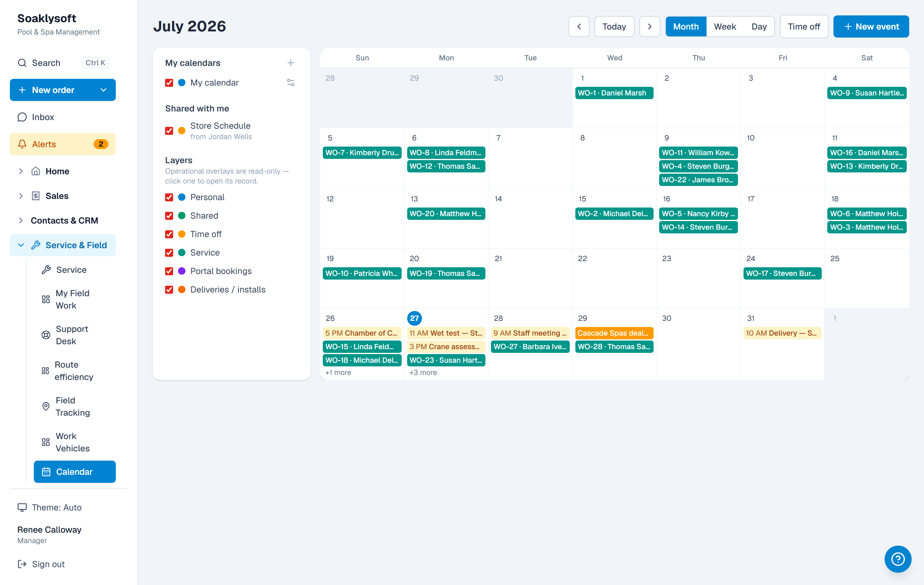924x585 pixels.
Task: Click the Theme monitor icon
Action: (22, 507)
